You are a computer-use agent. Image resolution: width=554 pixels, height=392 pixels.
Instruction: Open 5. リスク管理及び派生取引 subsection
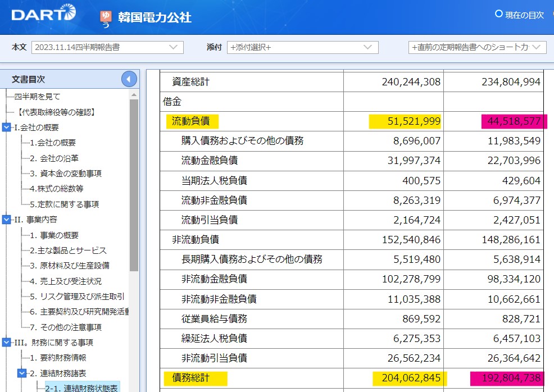(77, 297)
